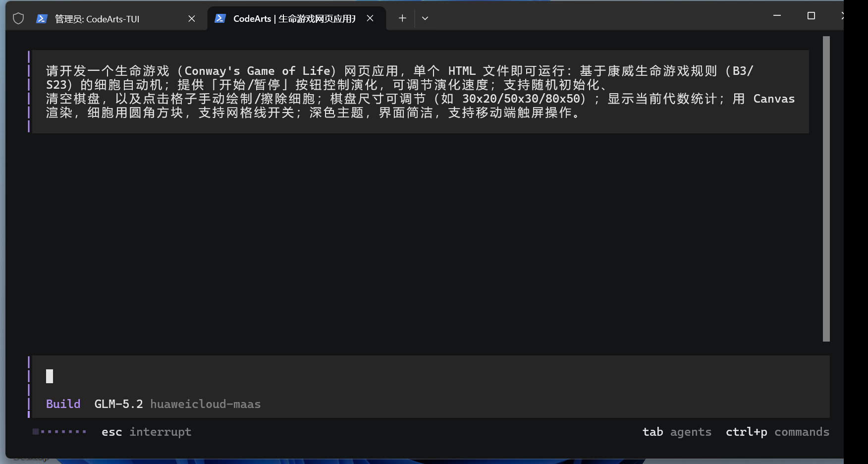Minimize the terminal window
The height and width of the screenshot is (464, 868).
click(x=777, y=16)
